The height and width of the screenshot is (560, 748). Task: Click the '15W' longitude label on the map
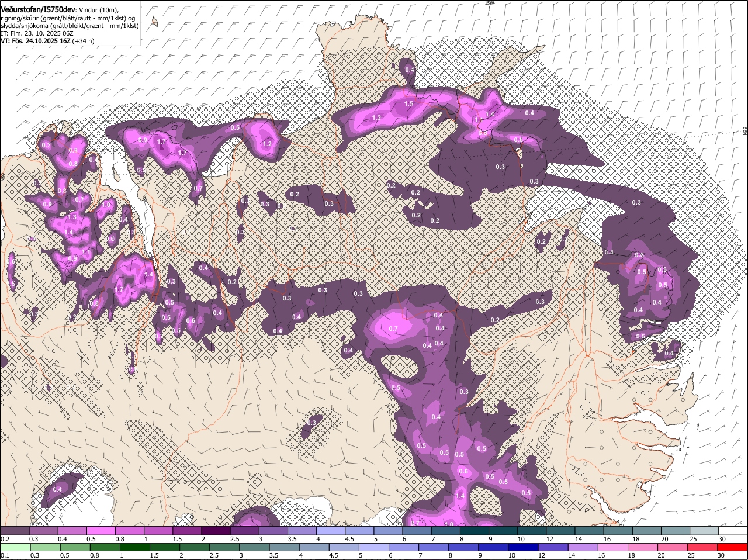click(x=489, y=3)
